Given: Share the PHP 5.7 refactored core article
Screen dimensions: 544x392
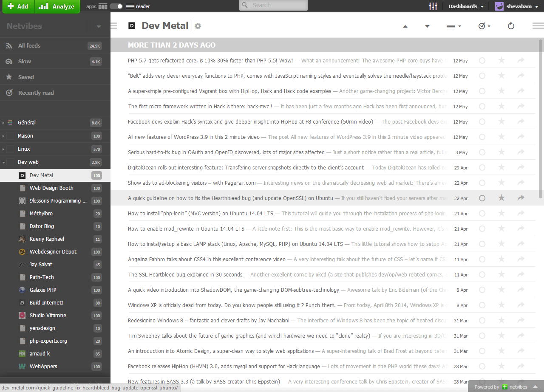Looking at the screenshot, I should (x=521, y=61).
